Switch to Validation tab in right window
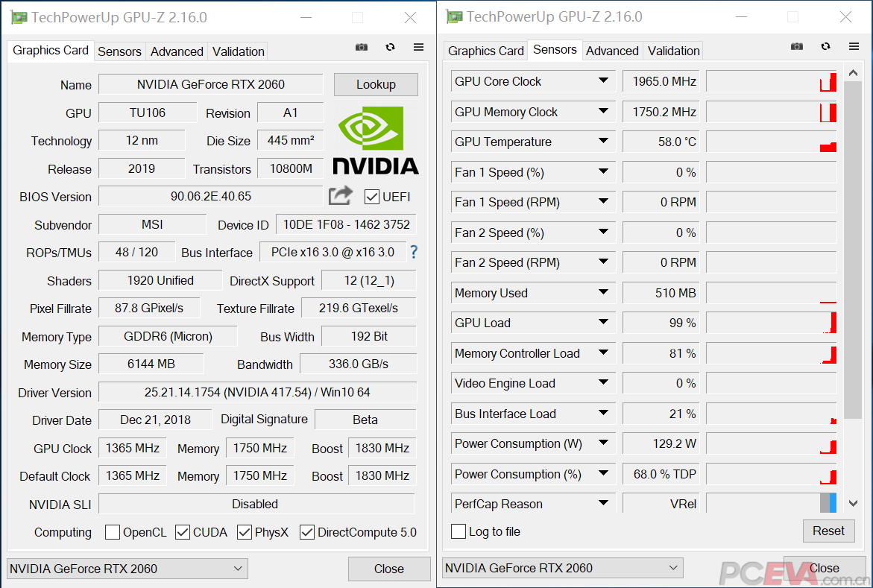Screen dimensions: 873x588 pyautogui.click(x=674, y=51)
